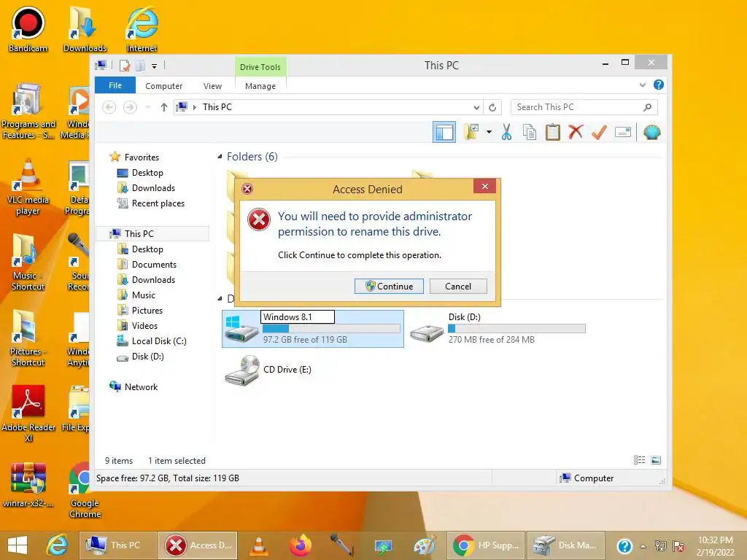Show hidden system tray icons
747x560 pixels.
point(643,546)
